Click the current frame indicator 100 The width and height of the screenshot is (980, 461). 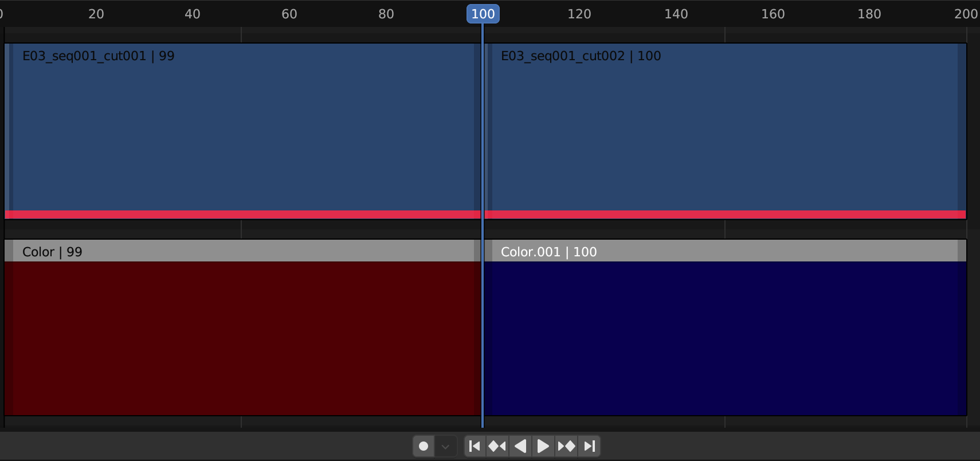[x=483, y=14]
